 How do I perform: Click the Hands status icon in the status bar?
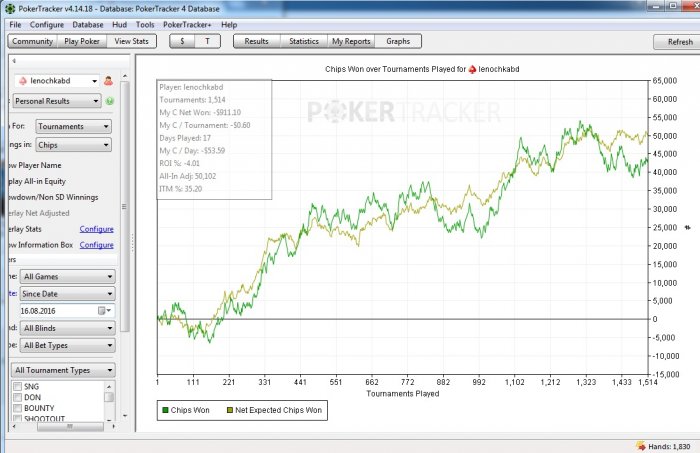click(641, 444)
